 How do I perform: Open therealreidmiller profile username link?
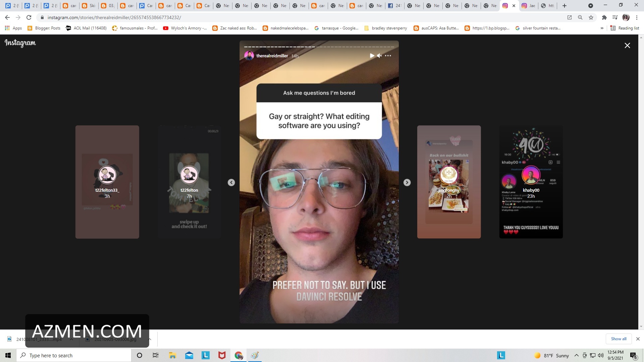(272, 56)
